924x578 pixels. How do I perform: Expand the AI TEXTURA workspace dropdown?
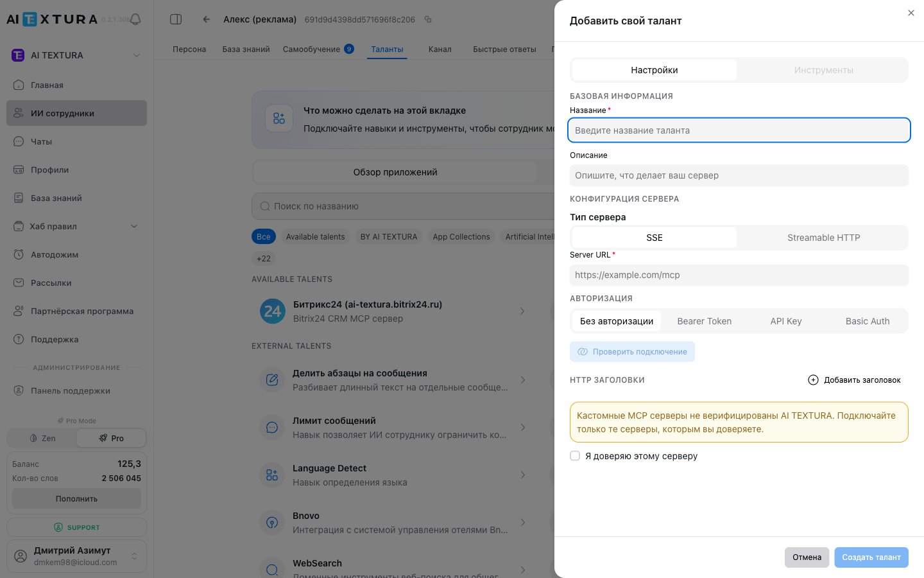coord(136,55)
